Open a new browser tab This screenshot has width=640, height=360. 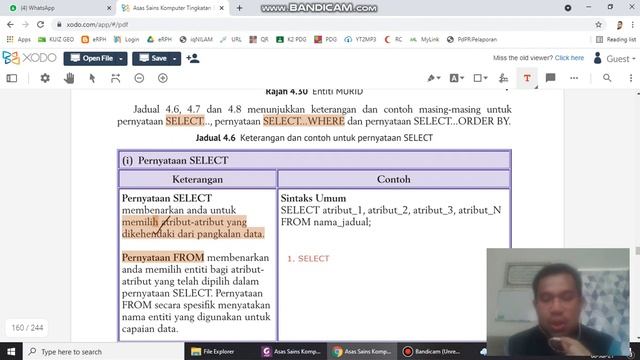click(x=240, y=8)
